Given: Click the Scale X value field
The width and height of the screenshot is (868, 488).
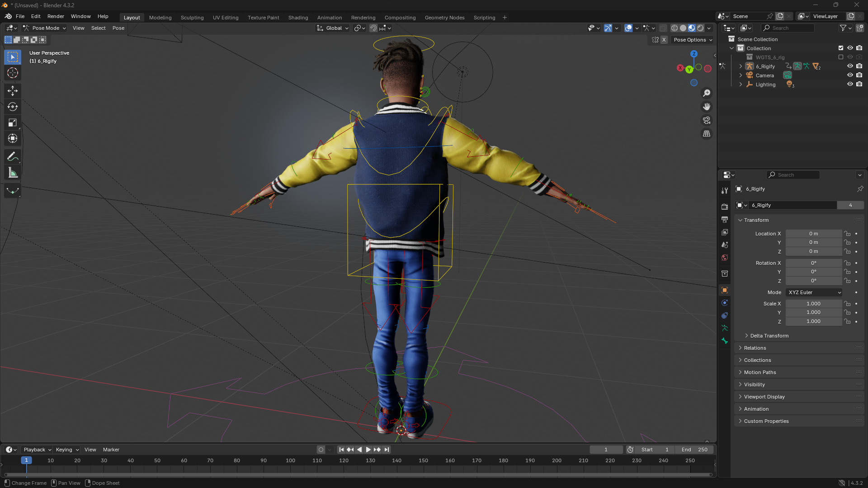Looking at the screenshot, I should click(x=813, y=304).
